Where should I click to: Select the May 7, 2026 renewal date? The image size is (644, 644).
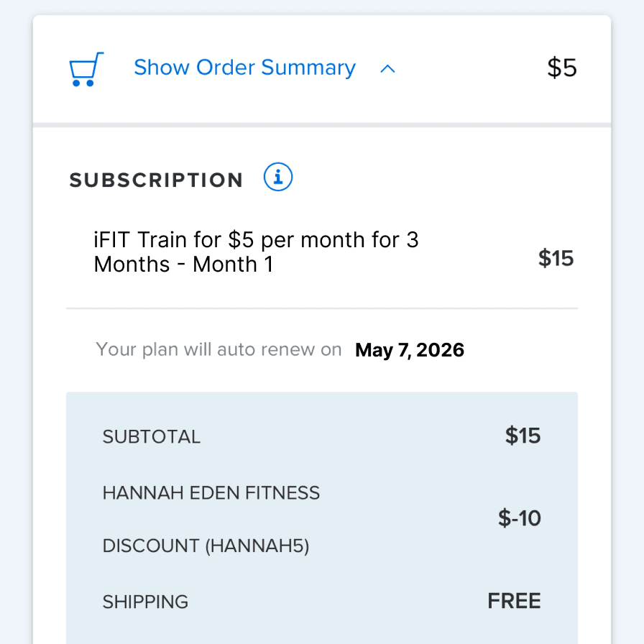coord(409,349)
